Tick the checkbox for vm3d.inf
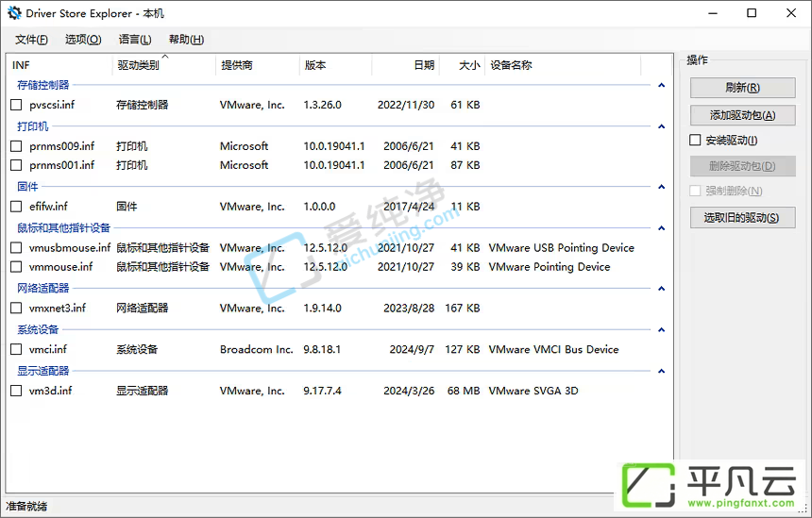 point(16,391)
